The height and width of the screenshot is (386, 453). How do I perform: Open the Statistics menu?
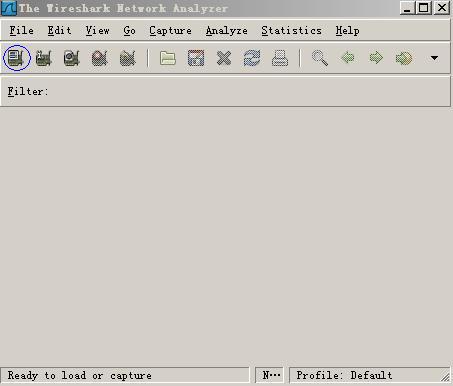click(291, 31)
